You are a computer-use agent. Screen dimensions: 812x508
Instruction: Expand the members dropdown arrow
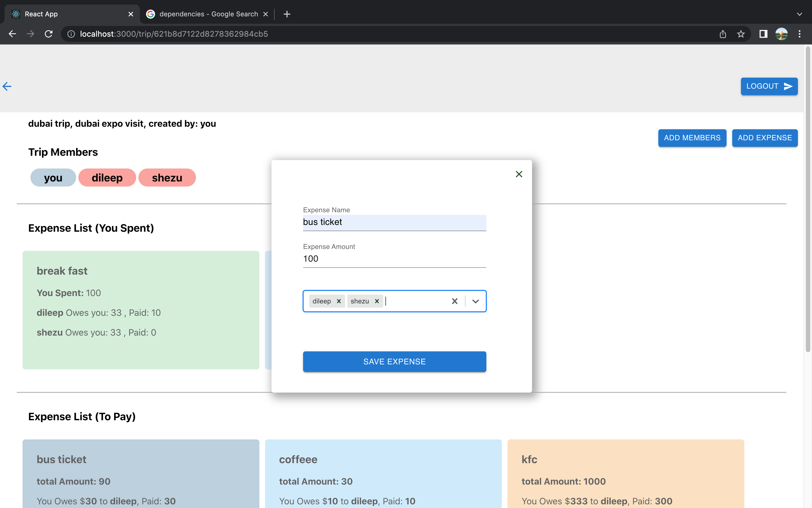(475, 301)
